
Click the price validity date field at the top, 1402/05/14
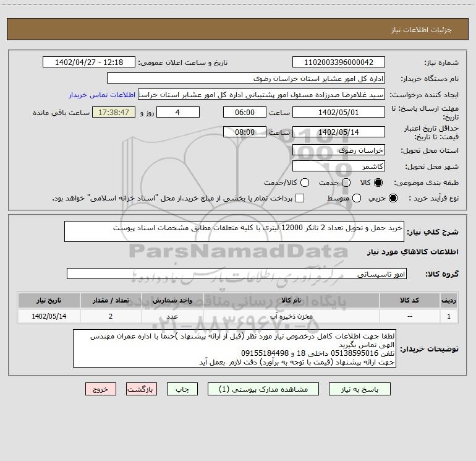[339, 132]
